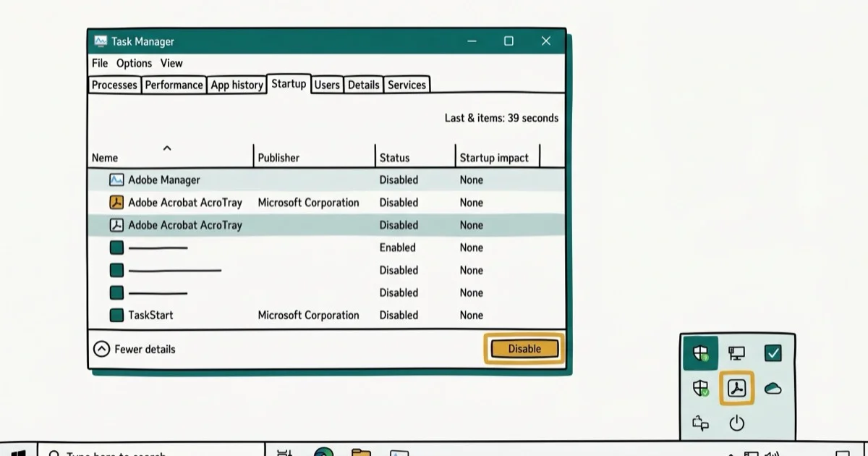Switch to the App history tab
Screen dimensions: 868x456
coord(237,85)
